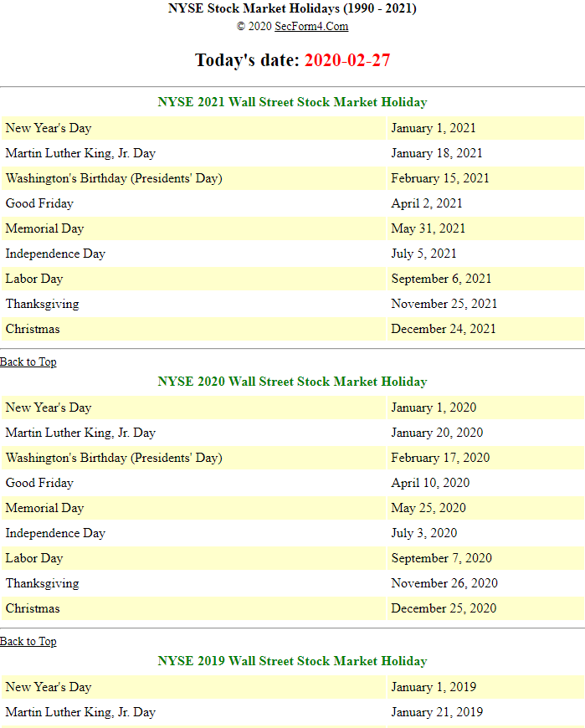Click today's date 2020-02-27 in red

[347, 60]
